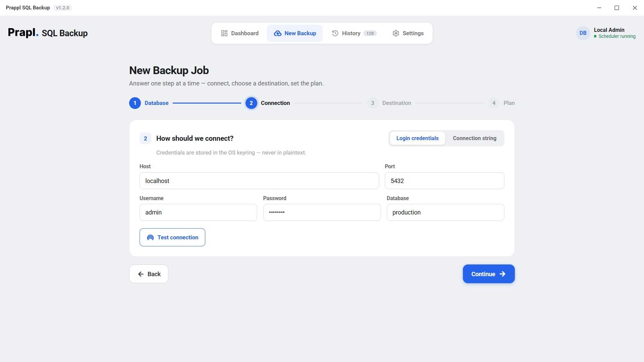This screenshot has width=644, height=362.
Task: Click the Password input field
Action: (322, 212)
